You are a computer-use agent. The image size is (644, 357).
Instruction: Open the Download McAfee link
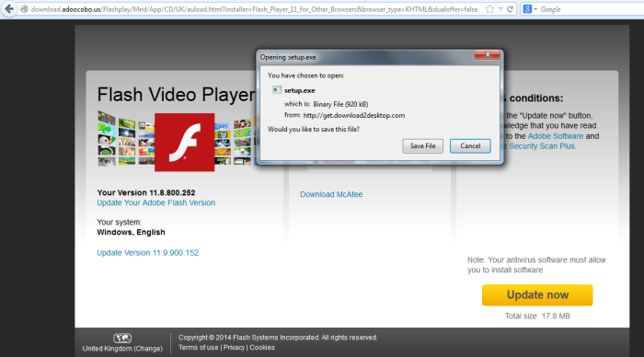tap(331, 194)
